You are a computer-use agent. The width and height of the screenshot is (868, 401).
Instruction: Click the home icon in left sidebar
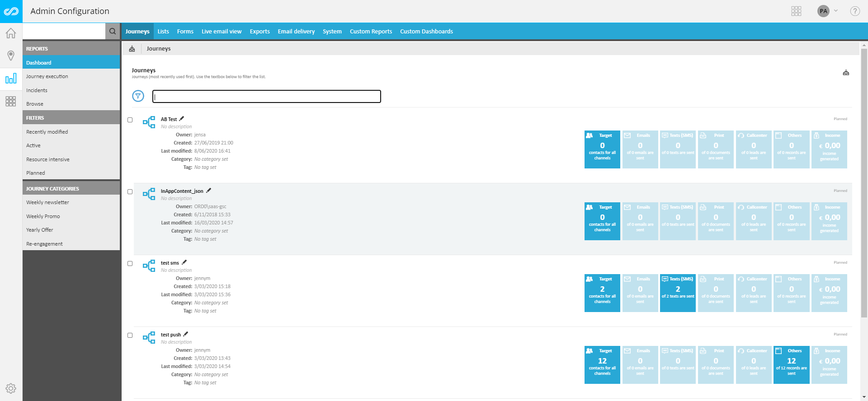coord(11,33)
